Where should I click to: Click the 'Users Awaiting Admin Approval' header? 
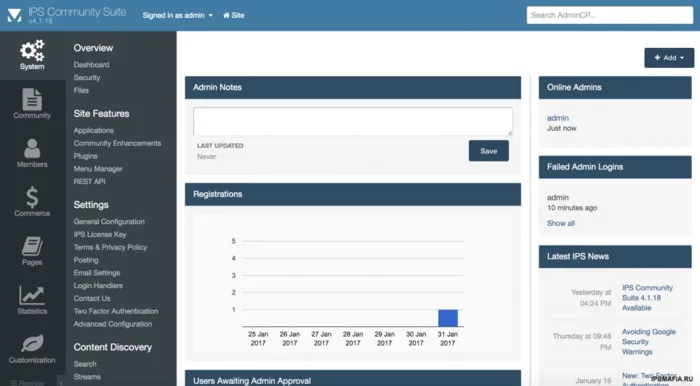pyautogui.click(x=353, y=378)
